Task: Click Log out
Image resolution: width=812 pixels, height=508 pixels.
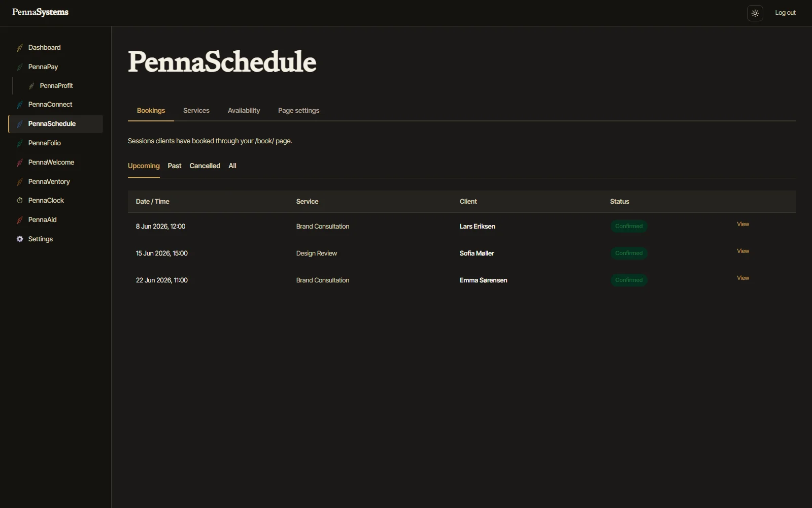Action: (785, 13)
